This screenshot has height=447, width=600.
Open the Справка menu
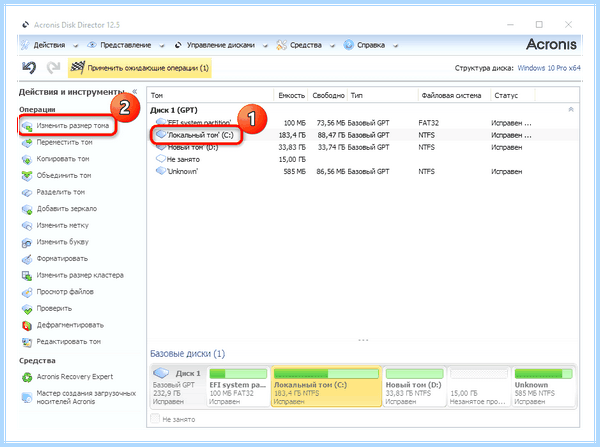[x=371, y=45]
